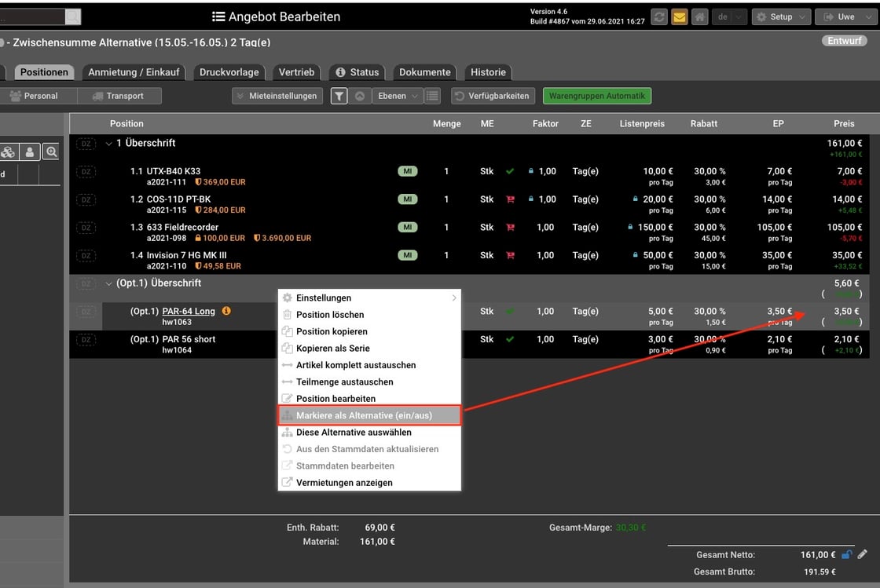This screenshot has height=588, width=880.
Task: Collapse the '1 Überschrift' group
Action: [x=108, y=144]
